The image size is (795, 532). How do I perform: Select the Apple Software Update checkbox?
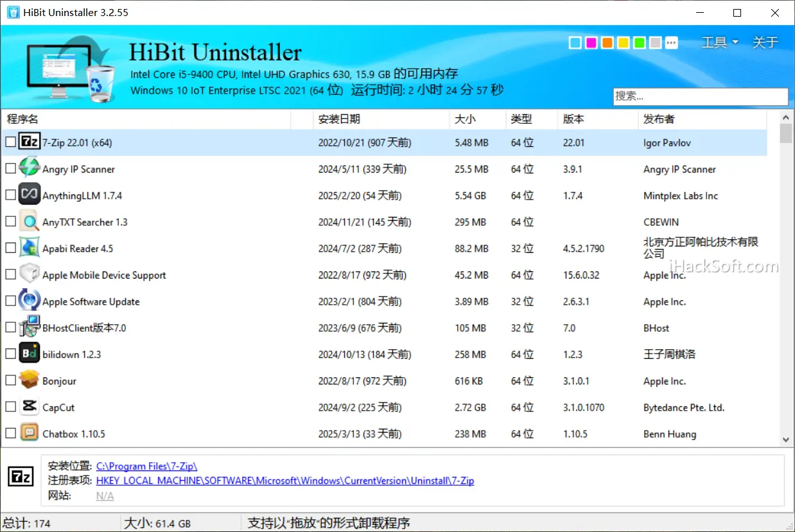10,301
